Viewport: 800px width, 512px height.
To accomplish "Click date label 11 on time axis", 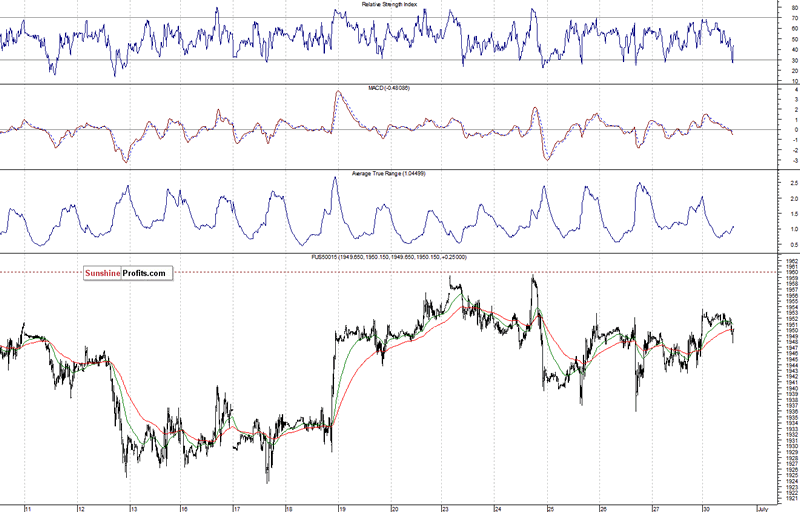I will pos(28,508).
